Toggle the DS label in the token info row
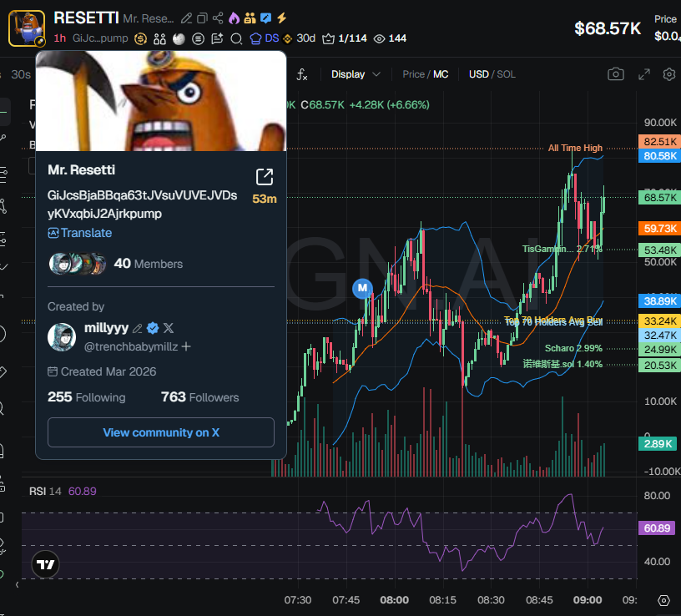 (x=271, y=38)
